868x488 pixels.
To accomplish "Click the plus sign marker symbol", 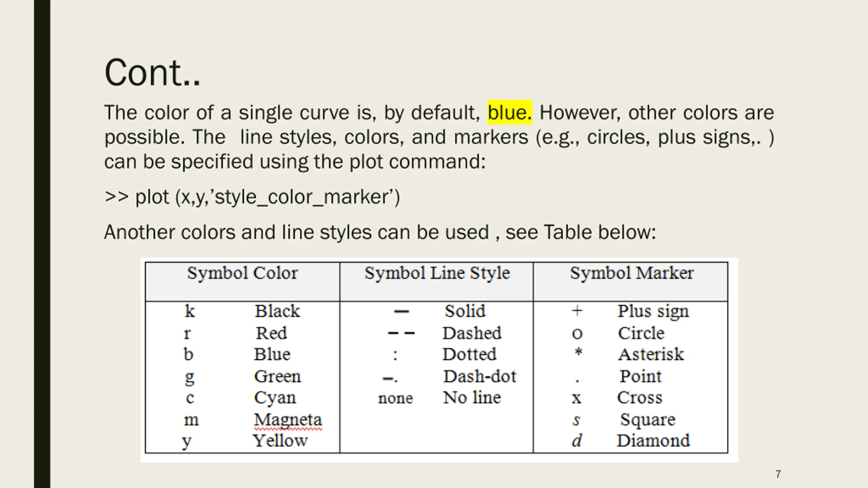I will click(577, 311).
